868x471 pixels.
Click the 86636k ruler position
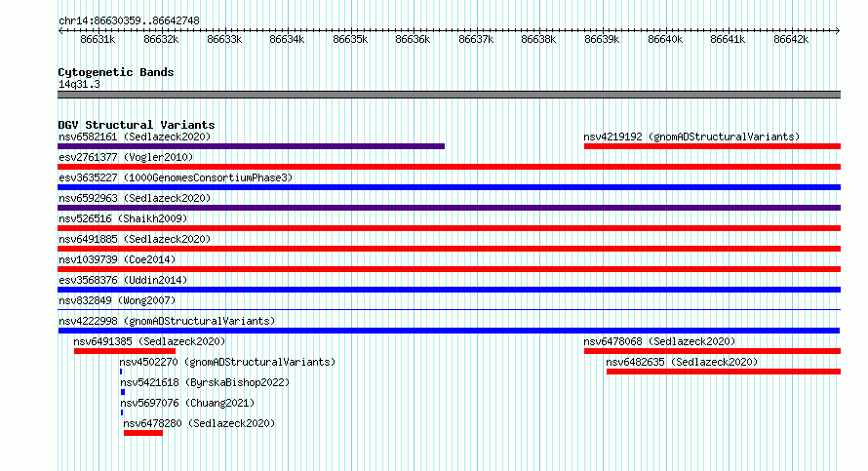[x=413, y=40]
